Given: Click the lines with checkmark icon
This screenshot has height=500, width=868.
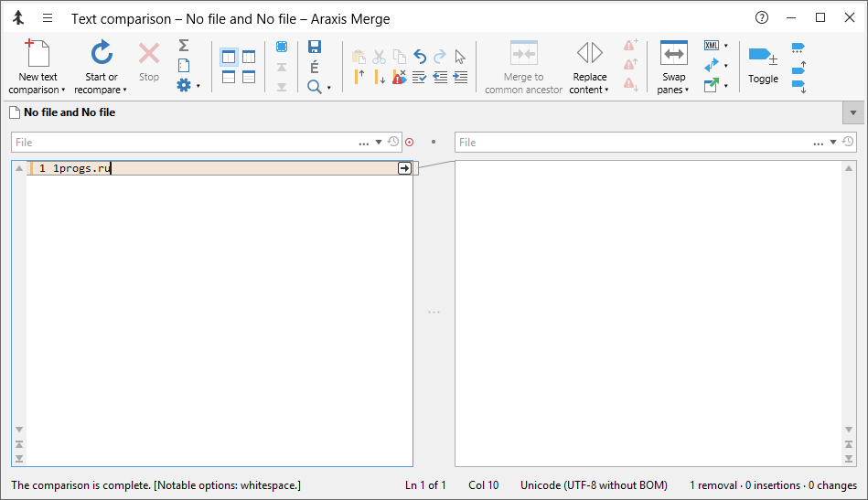Looking at the screenshot, I should click(420, 77).
